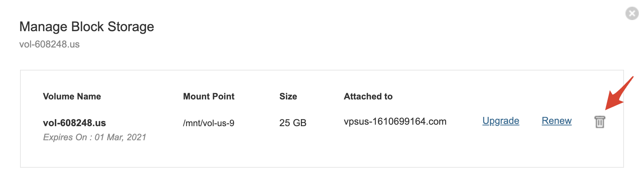Screen dimensions: 644x187
Task: Delete the vol-608248.us volume via trash icon
Action: tap(600, 122)
